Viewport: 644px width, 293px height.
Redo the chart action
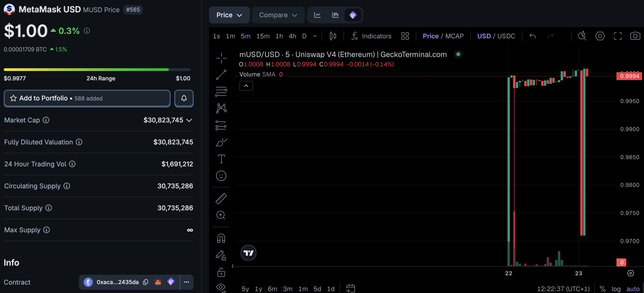[550, 36]
